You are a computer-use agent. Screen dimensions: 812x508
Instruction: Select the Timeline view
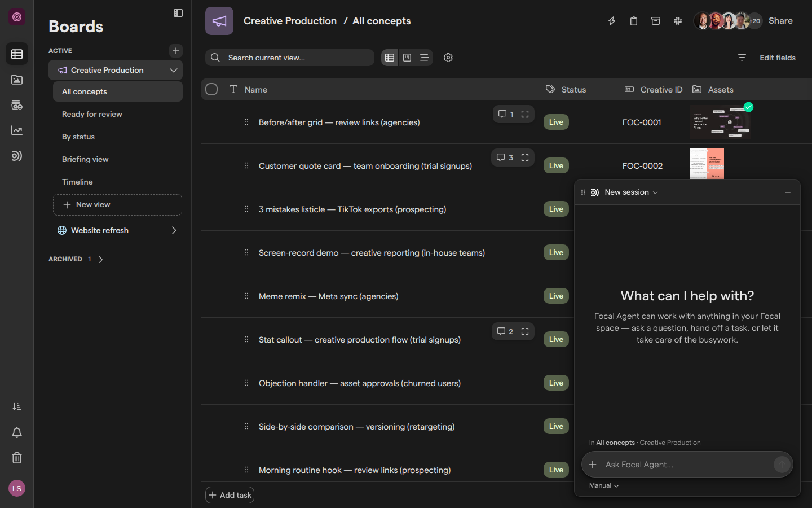(x=117, y=182)
